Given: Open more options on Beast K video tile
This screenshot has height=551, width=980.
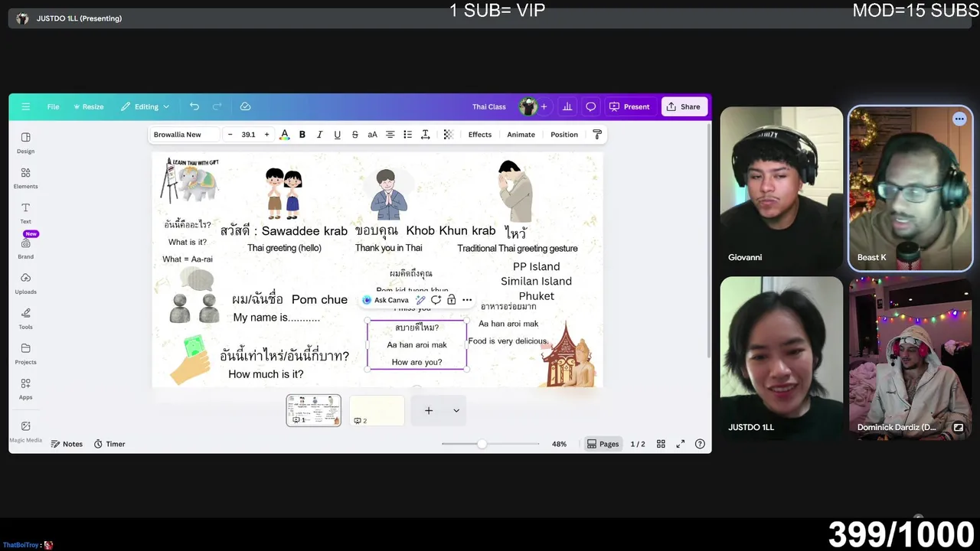Looking at the screenshot, I should tap(959, 119).
